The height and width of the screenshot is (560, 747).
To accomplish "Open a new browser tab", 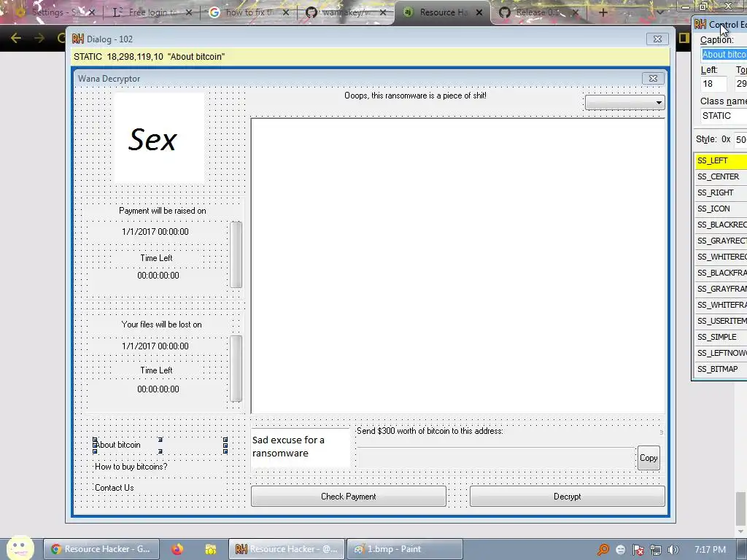I will click(603, 12).
